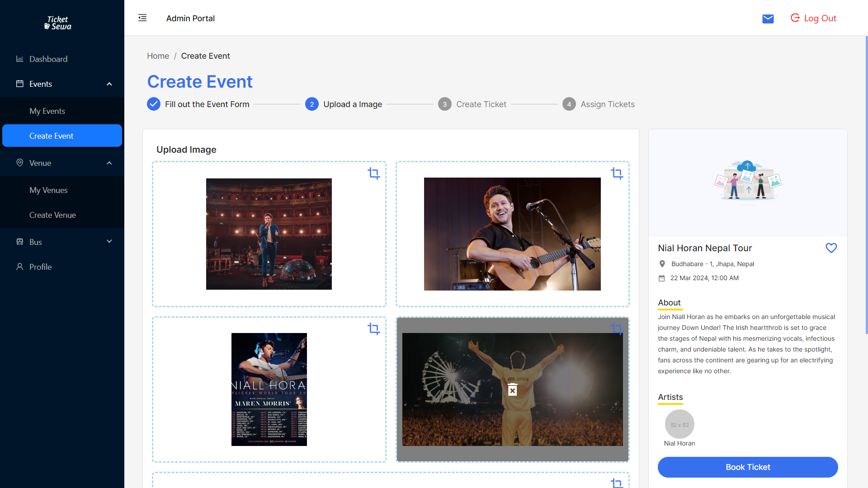Open the mail envelope icon
This screenshot has height=488, width=868.
(768, 19)
